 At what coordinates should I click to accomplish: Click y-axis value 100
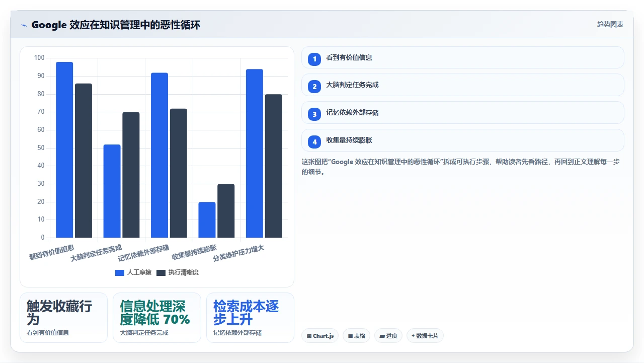pyautogui.click(x=39, y=58)
